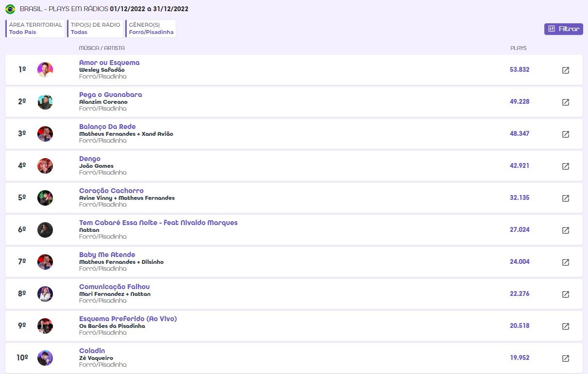588x374 pixels.
Task: Click artist Os Barões da Pisadinha
Action: pyautogui.click(x=112, y=326)
